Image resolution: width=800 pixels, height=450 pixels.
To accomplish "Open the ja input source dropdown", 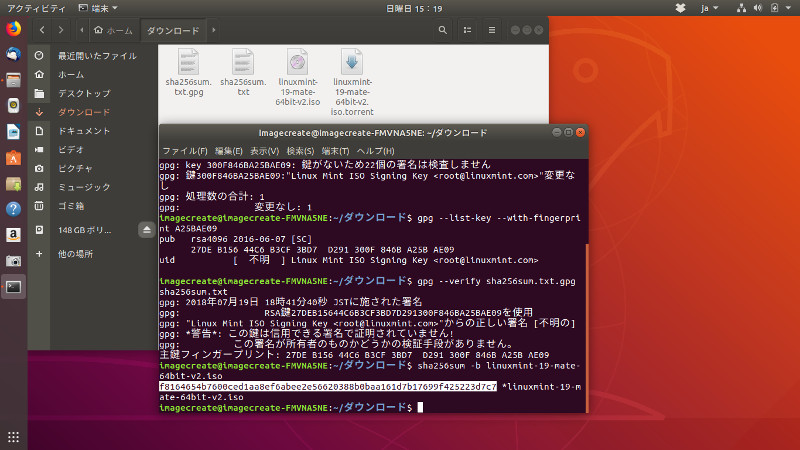I will point(709,8).
